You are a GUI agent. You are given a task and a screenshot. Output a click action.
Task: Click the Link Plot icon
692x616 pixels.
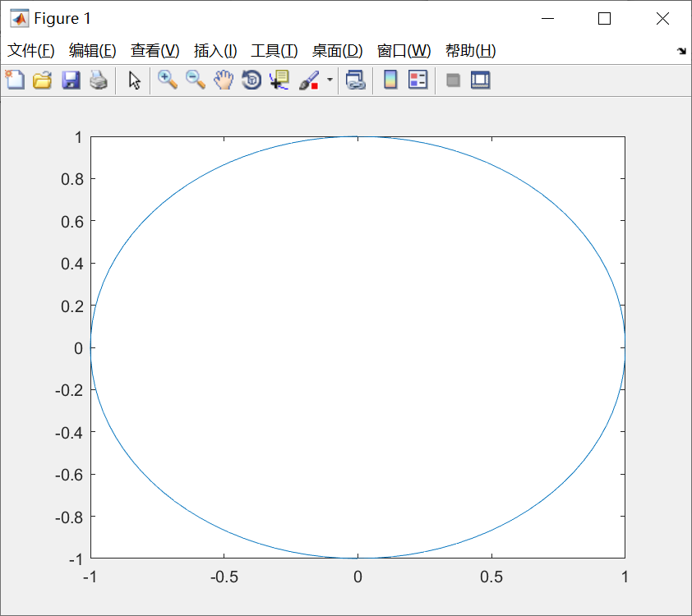click(x=356, y=80)
